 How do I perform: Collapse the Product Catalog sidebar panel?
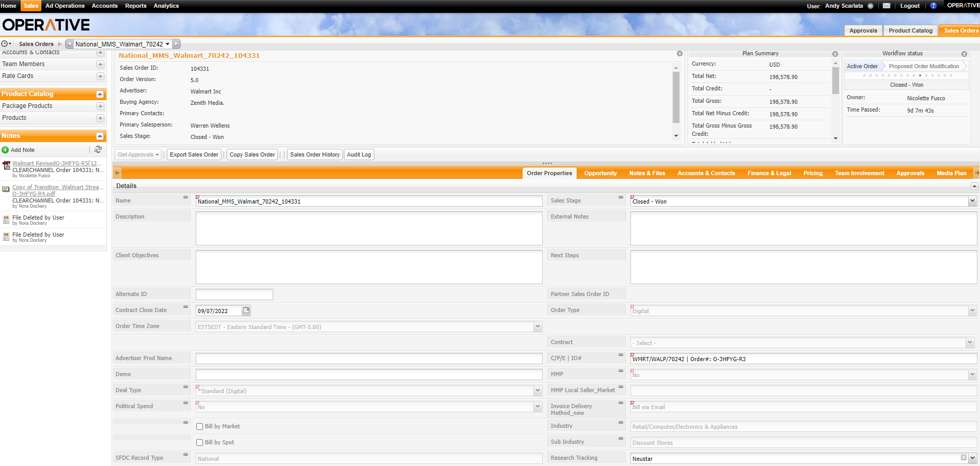(100, 94)
